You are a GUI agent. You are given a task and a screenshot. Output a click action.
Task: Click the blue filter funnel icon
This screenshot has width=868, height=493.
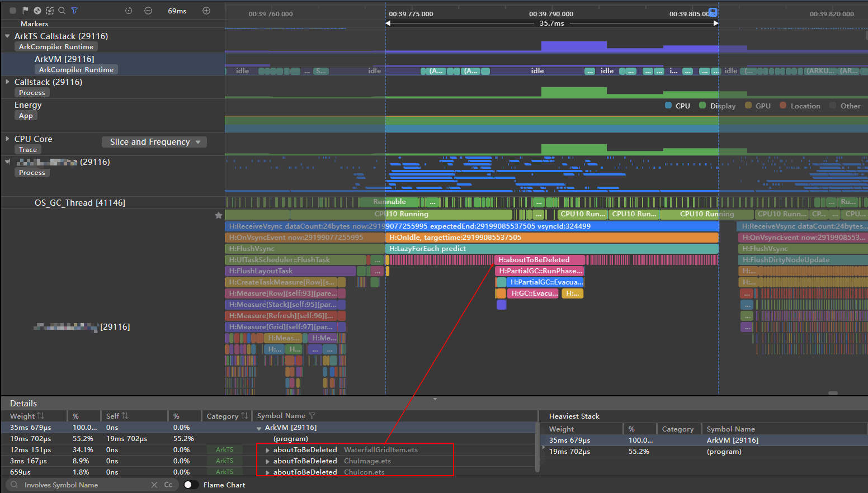[74, 11]
